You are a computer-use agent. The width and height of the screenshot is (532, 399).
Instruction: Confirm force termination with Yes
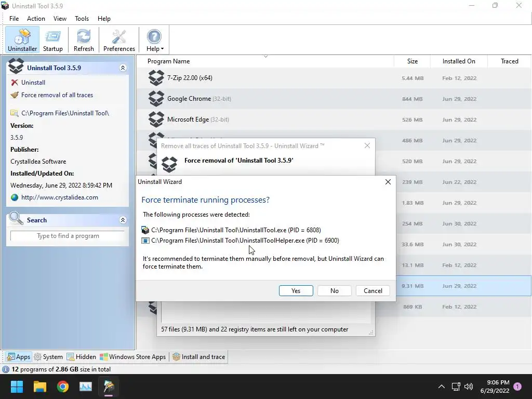tap(296, 291)
